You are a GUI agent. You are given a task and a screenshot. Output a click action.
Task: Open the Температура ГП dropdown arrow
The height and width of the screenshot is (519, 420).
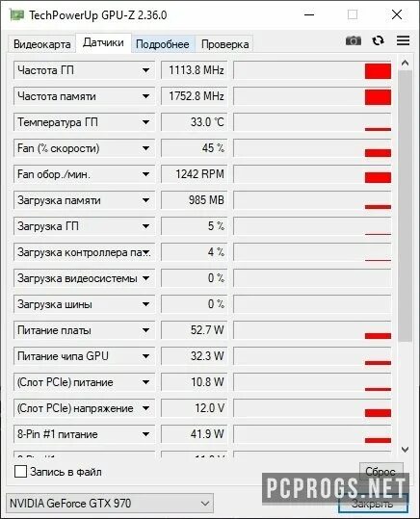click(x=145, y=122)
